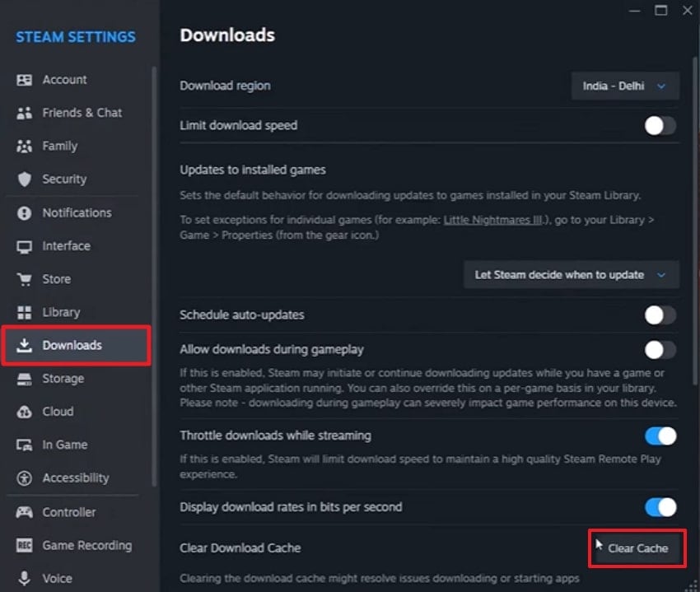The height and width of the screenshot is (592, 700).
Task: Select the Storage settings icon
Action: click(x=25, y=378)
